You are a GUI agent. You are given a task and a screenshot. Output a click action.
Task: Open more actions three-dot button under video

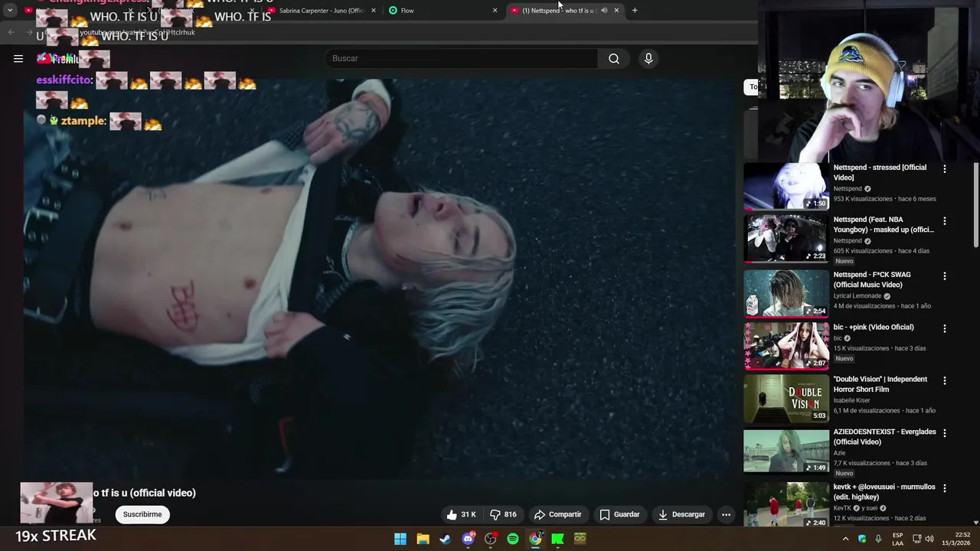(x=726, y=514)
